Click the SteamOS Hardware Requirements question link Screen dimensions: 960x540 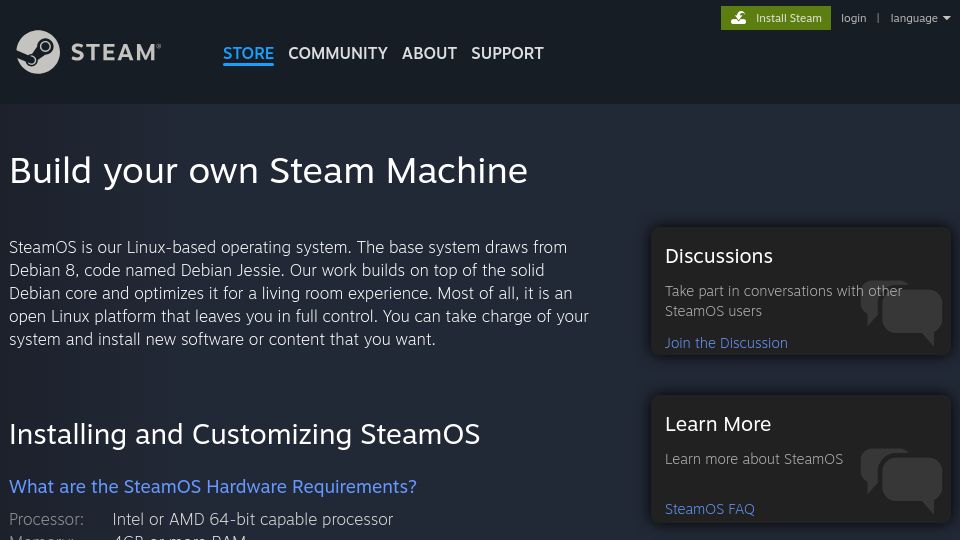pos(212,487)
